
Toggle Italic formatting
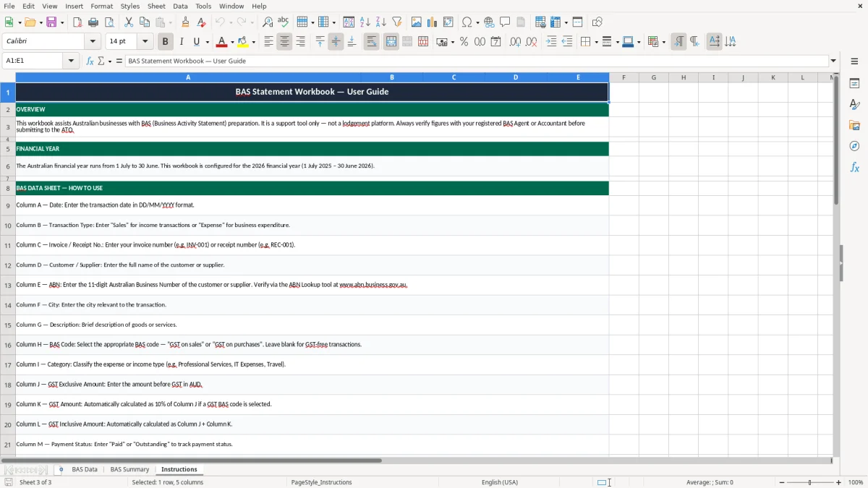pos(182,42)
